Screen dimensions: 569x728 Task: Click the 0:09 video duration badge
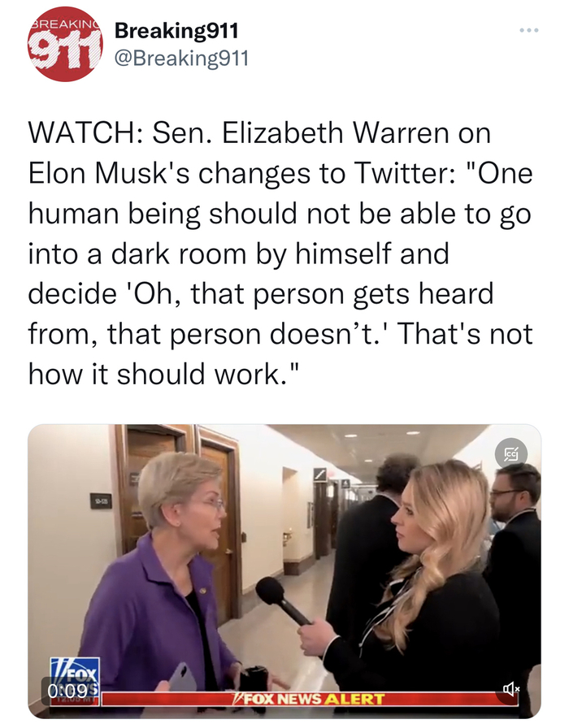(69, 689)
